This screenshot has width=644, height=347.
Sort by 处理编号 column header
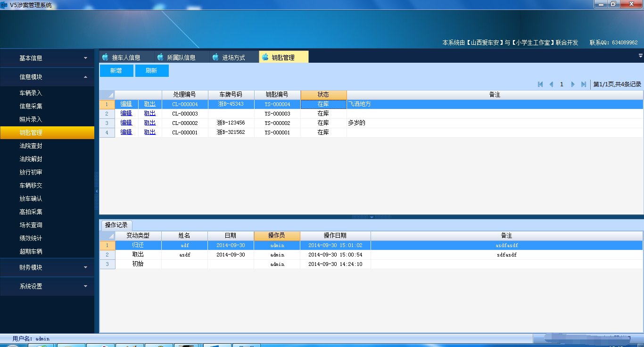pos(185,95)
